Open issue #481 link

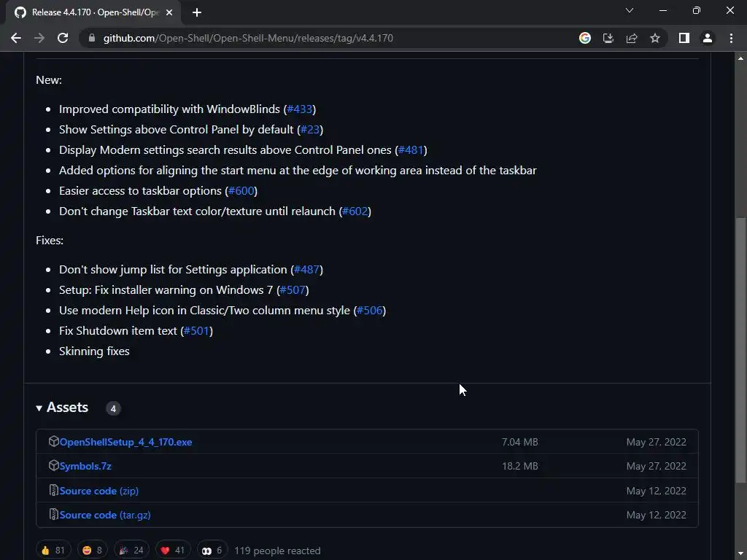point(411,150)
